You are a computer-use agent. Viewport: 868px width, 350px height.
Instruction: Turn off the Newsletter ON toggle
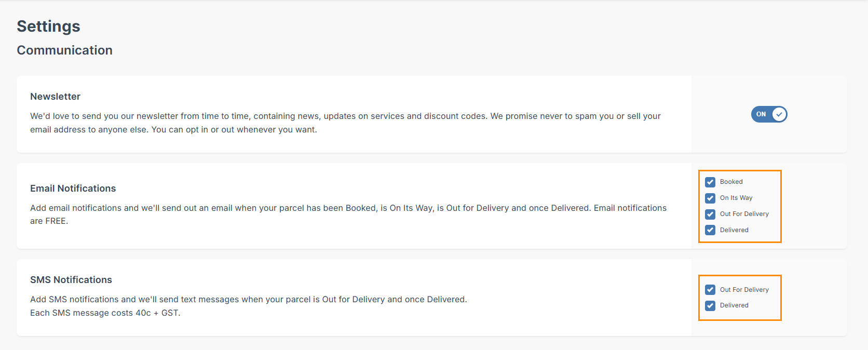pos(769,114)
